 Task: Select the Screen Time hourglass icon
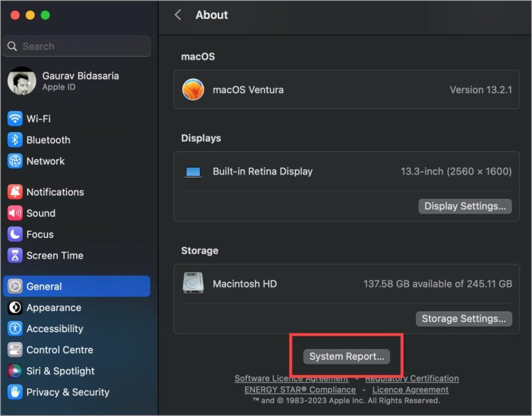point(15,255)
